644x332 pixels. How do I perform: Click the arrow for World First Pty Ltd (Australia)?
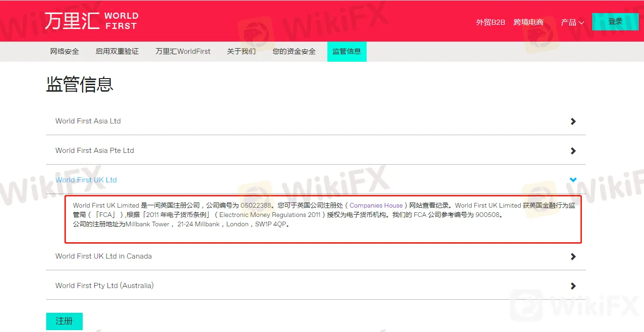[x=573, y=286]
